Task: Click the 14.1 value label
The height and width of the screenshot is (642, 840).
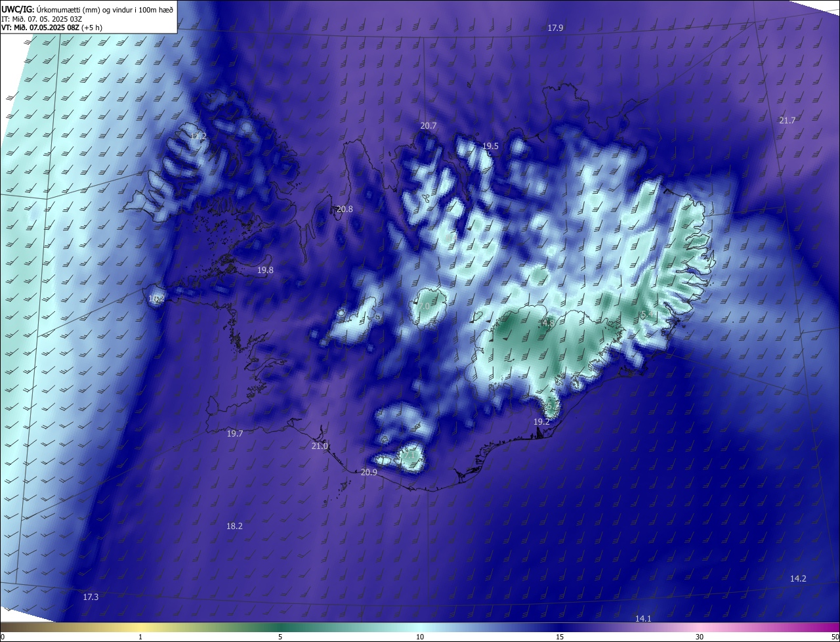Action: pos(643,619)
